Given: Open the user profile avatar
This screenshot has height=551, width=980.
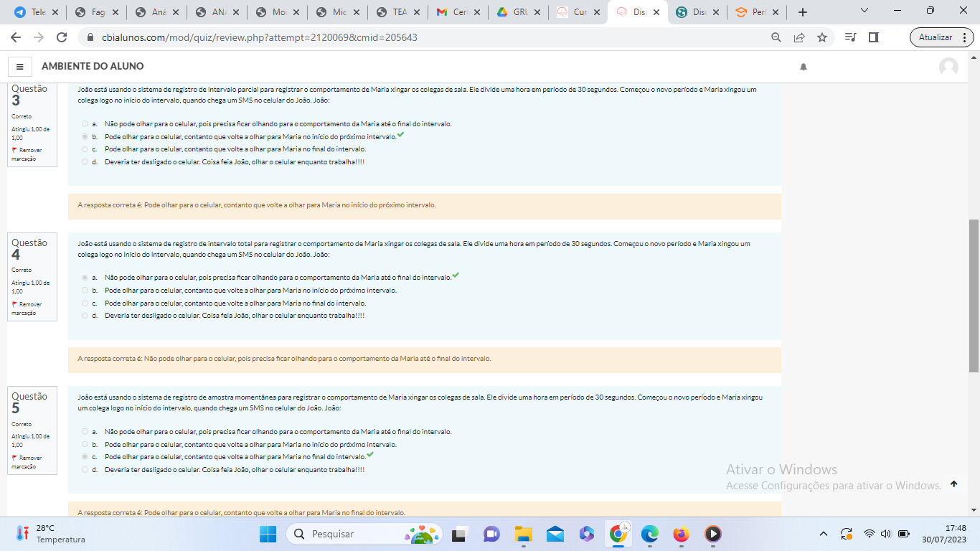Looking at the screenshot, I should [948, 67].
